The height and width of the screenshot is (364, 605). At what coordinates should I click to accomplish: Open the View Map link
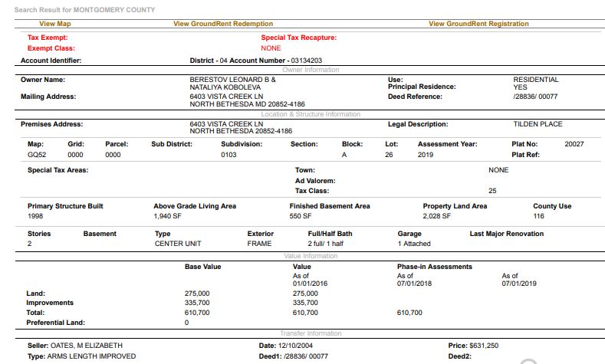(54, 24)
